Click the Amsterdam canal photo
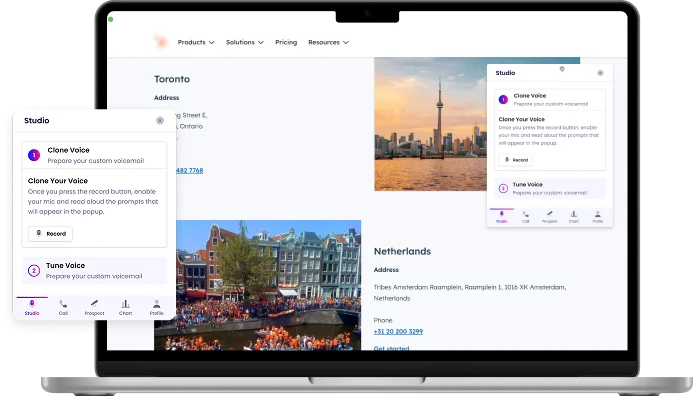The width and height of the screenshot is (693, 396). [x=269, y=285]
